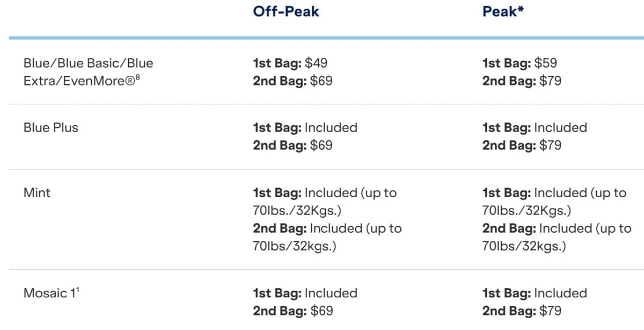Click the Off-Peak column header
The image size is (644, 330).
pos(286,11)
